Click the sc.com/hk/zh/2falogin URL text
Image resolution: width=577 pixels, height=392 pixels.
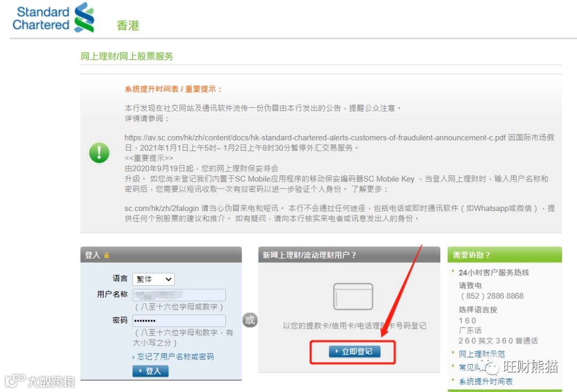(x=161, y=208)
